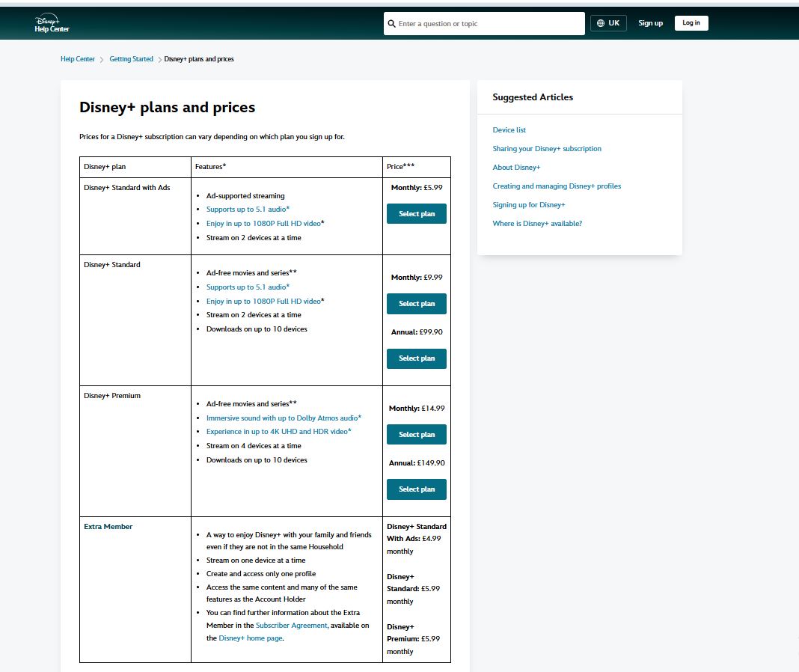This screenshot has width=799, height=672.
Task: Click the 'Stream on 4 devices at a time' text
Action: coord(254,445)
